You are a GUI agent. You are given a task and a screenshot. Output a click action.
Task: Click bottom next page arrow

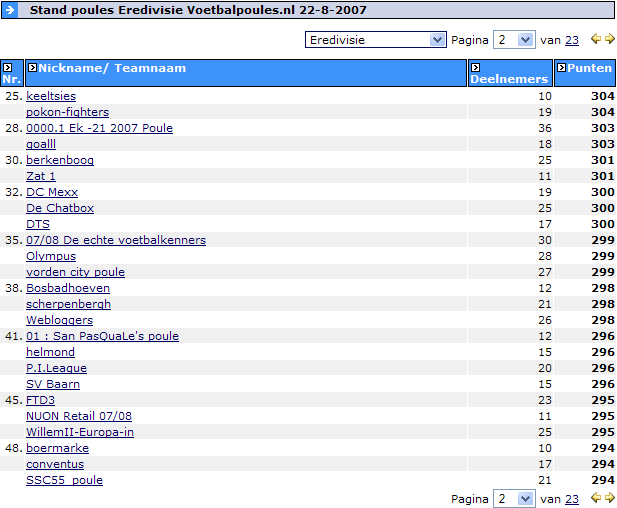[610, 499]
